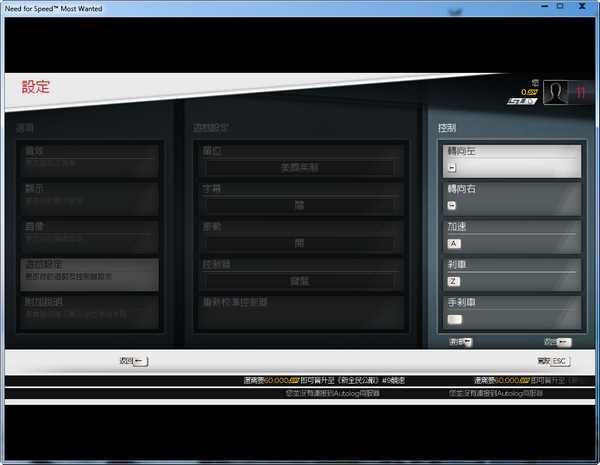Click the blank key icon under 手剎車

[455, 319]
